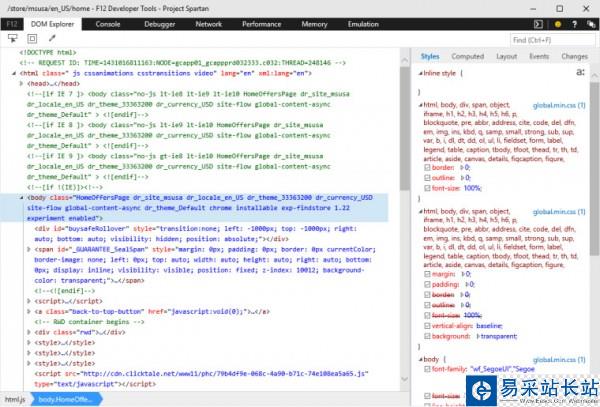This screenshot has height=407, width=600.
Task: Toggle the font-family wf_SegoeUI checkbox
Action: pyautogui.click(x=427, y=370)
